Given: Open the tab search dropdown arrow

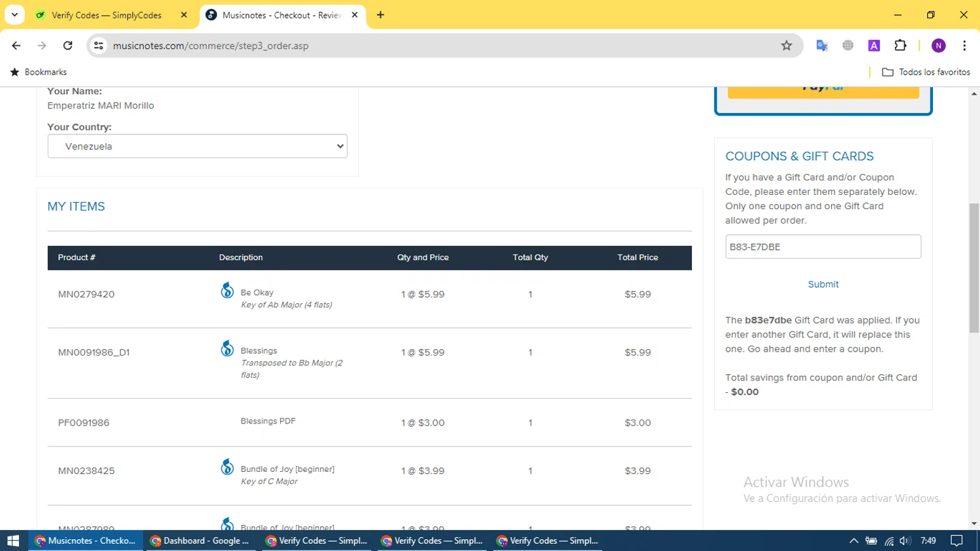Looking at the screenshot, I should click(x=14, y=14).
